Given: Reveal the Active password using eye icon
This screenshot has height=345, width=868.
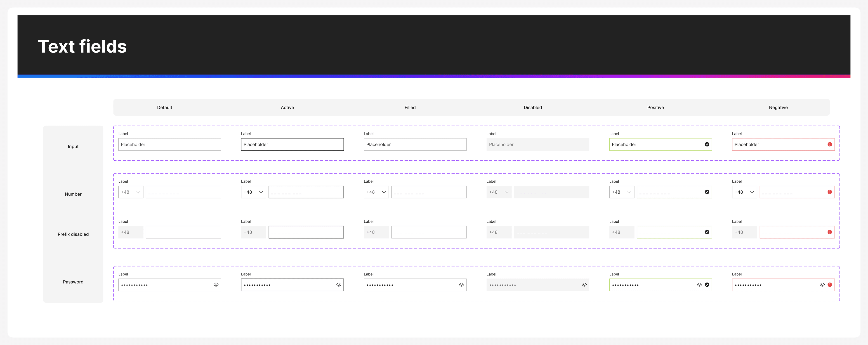Looking at the screenshot, I should point(339,285).
